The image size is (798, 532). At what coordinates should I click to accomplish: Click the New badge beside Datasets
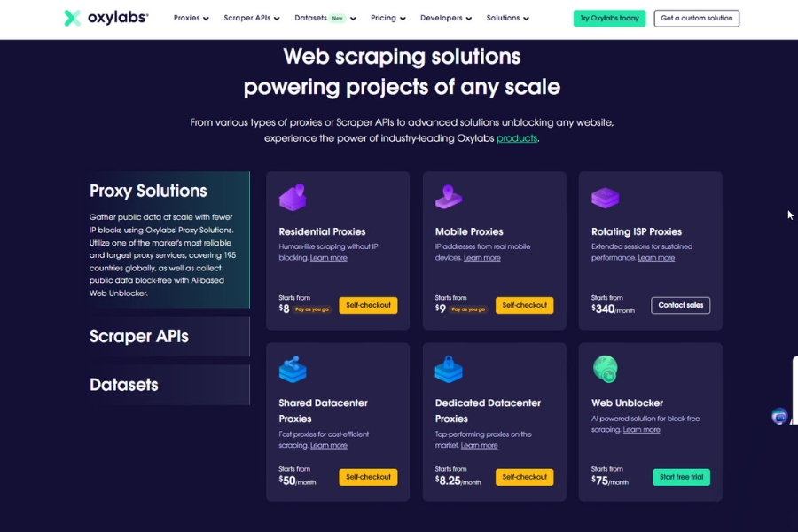pyautogui.click(x=338, y=18)
